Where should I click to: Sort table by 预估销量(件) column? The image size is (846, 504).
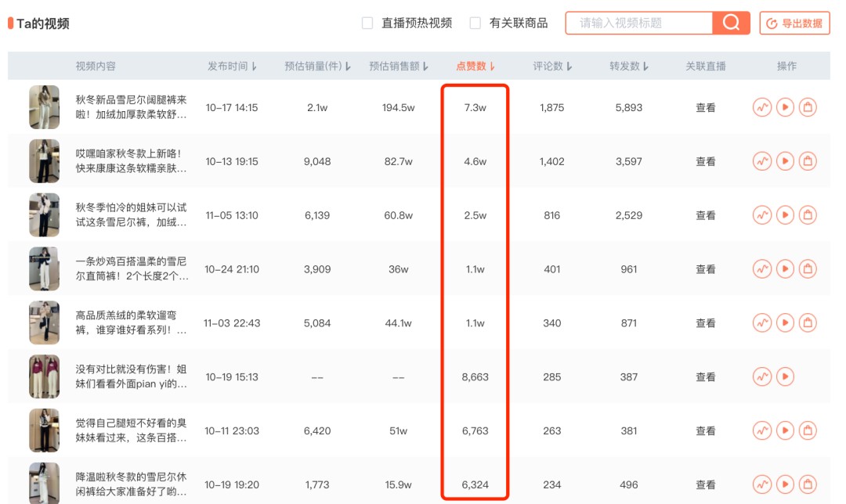pos(317,66)
